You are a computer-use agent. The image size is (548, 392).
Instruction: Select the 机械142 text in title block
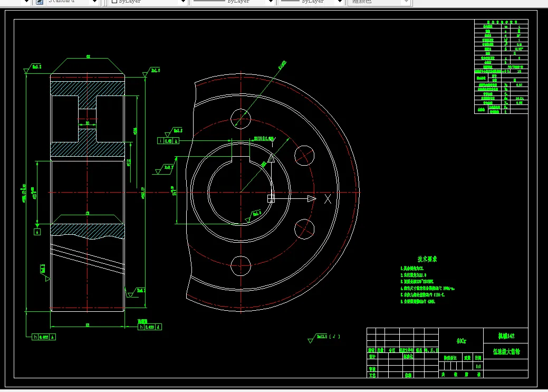tap(506, 336)
